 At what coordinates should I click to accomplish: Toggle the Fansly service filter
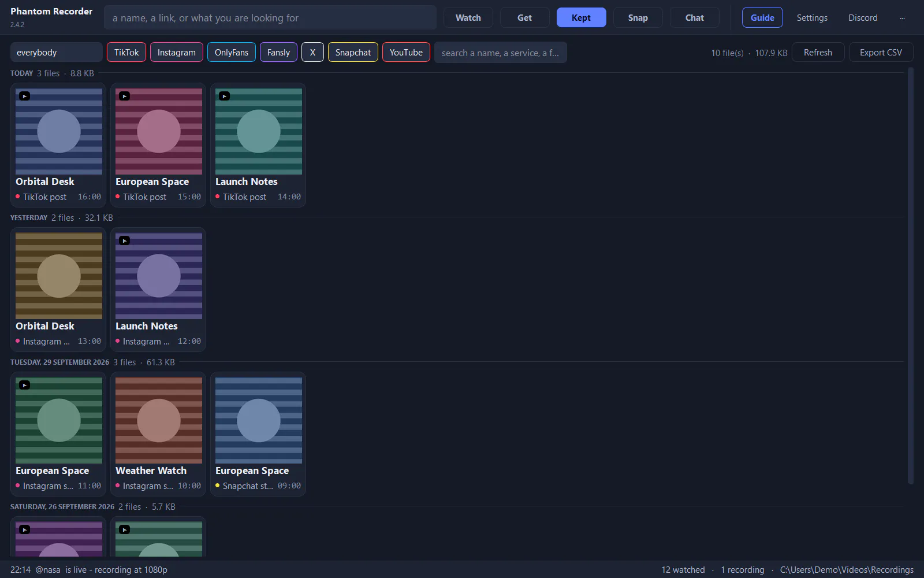[278, 53]
